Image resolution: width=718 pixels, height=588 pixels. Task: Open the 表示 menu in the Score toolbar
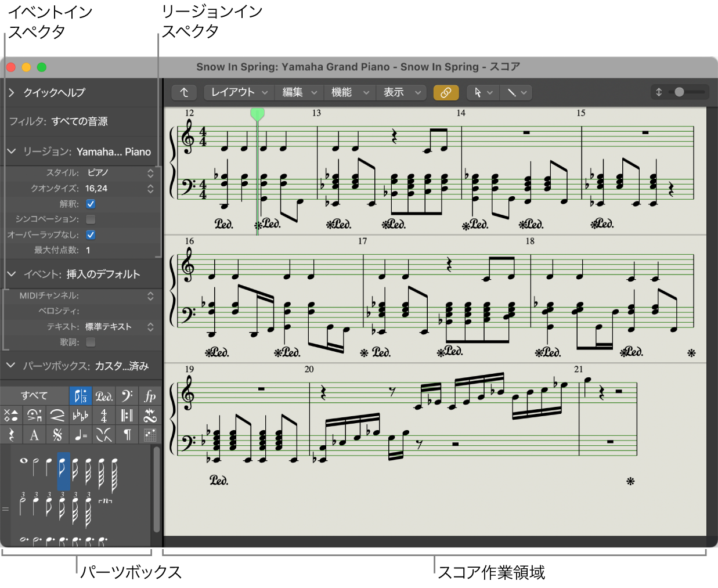click(x=401, y=92)
